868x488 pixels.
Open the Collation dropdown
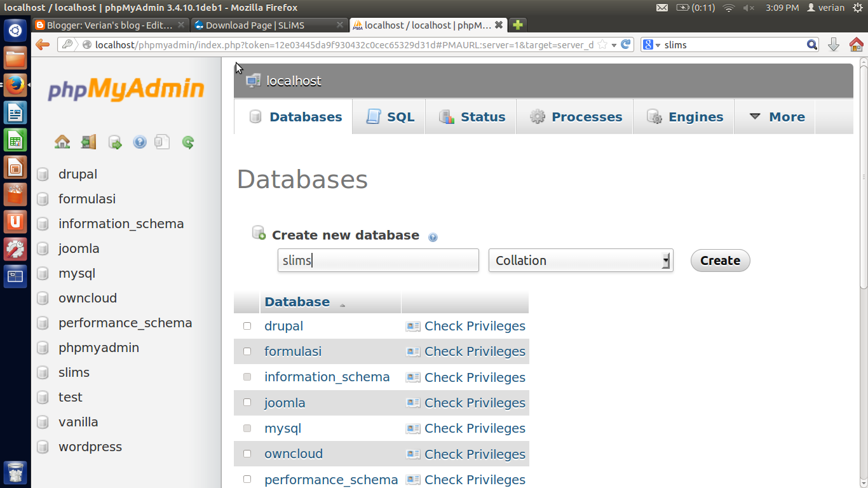point(580,261)
